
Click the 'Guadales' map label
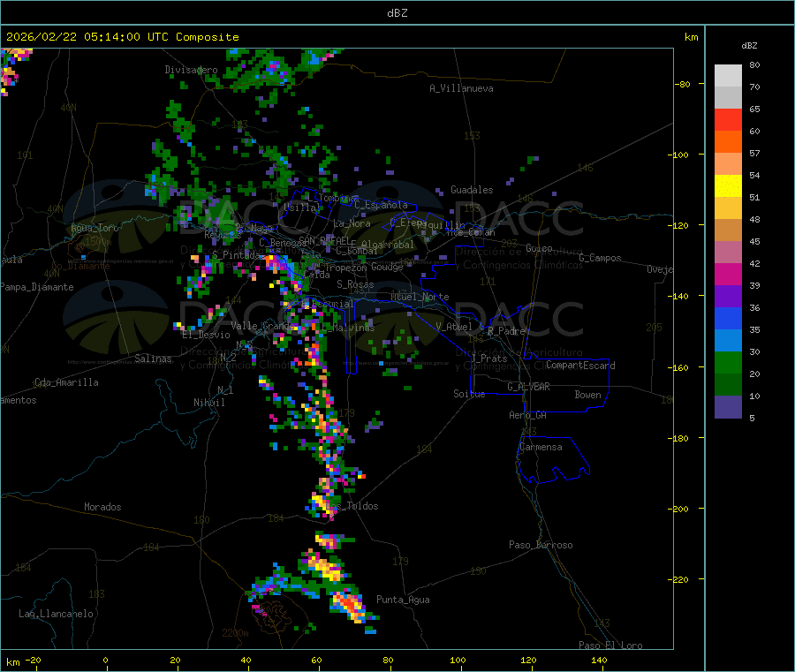(x=472, y=190)
